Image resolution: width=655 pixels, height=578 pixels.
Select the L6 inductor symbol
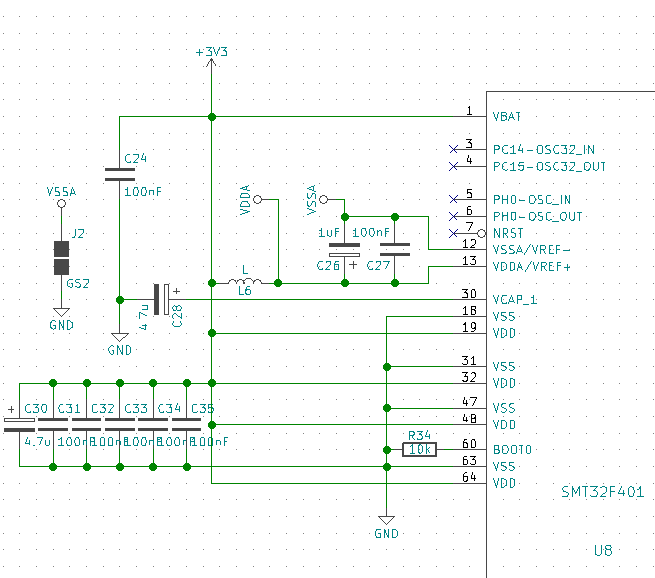click(x=245, y=281)
